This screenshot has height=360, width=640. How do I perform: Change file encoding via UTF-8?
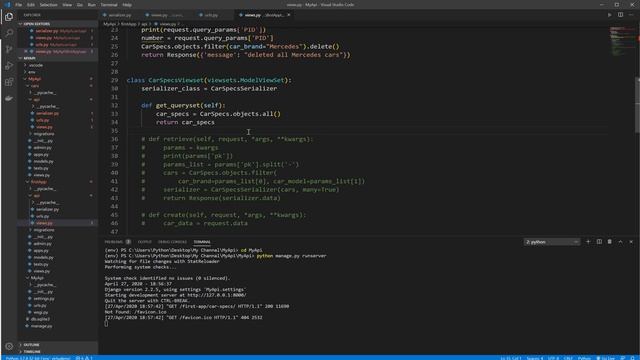point(553,358)
